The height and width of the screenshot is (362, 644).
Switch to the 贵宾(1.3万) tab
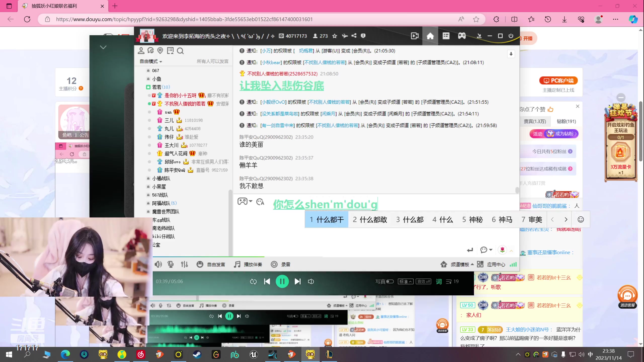click(x=535, y=121)
